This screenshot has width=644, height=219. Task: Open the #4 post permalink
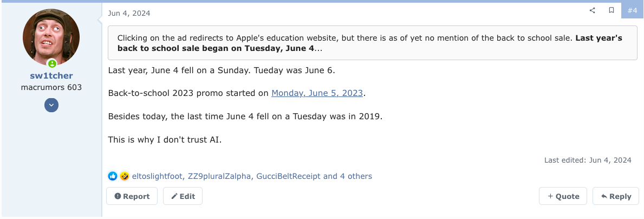tap(632, 10)
